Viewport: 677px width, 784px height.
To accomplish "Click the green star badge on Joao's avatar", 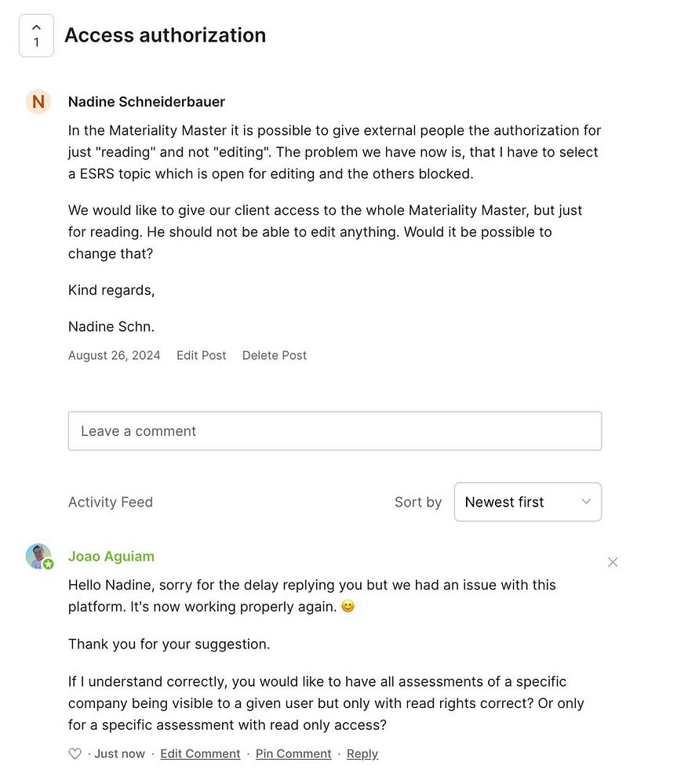I will click(49, 564).
